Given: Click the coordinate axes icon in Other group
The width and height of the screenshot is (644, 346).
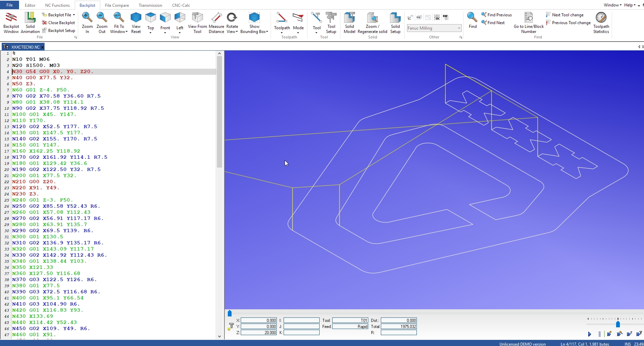Looking at the screenshot, I should tap(410, 17).
